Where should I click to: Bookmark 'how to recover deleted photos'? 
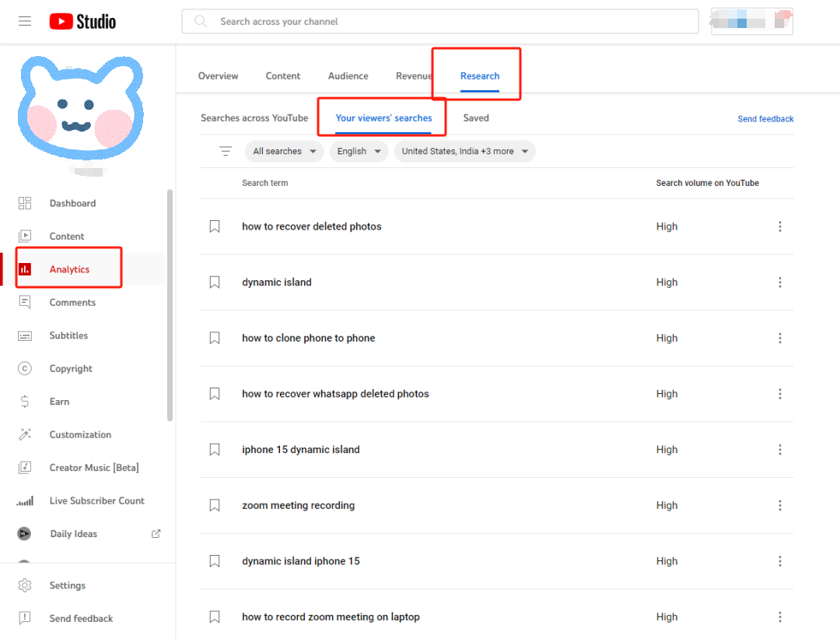215,226
